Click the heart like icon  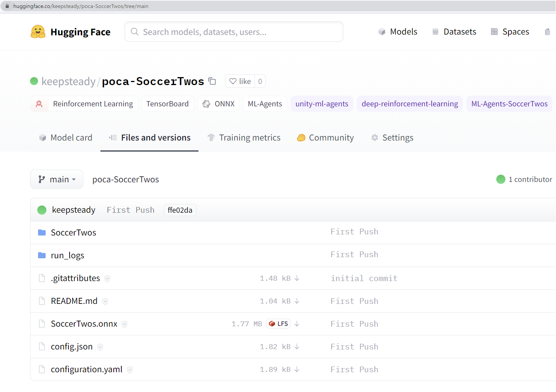(233, 81)
